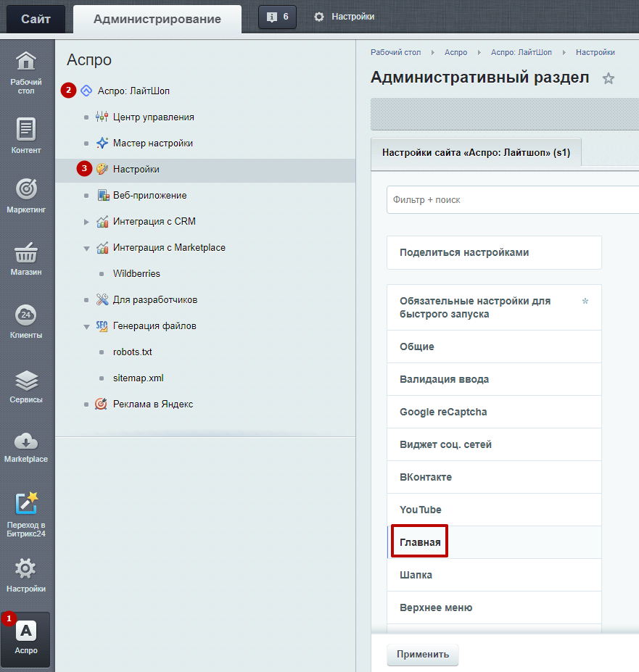Image resolution: width=639 pixels, height=672 pixels.
Task: Select Аспро: ЛайтШоп tree root text
Action: coord(133,91)
